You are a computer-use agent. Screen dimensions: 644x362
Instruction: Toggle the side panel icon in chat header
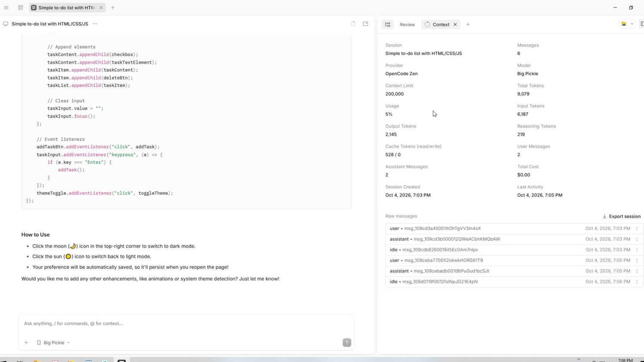366,24
